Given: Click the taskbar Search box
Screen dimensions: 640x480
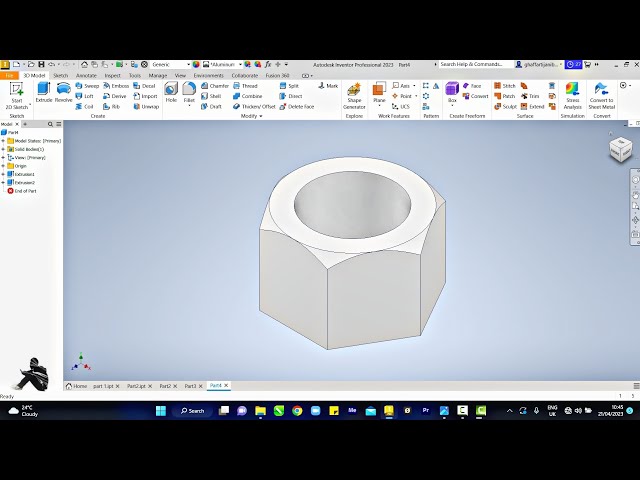Looking at the screenshot, I should tap(193, 411).
